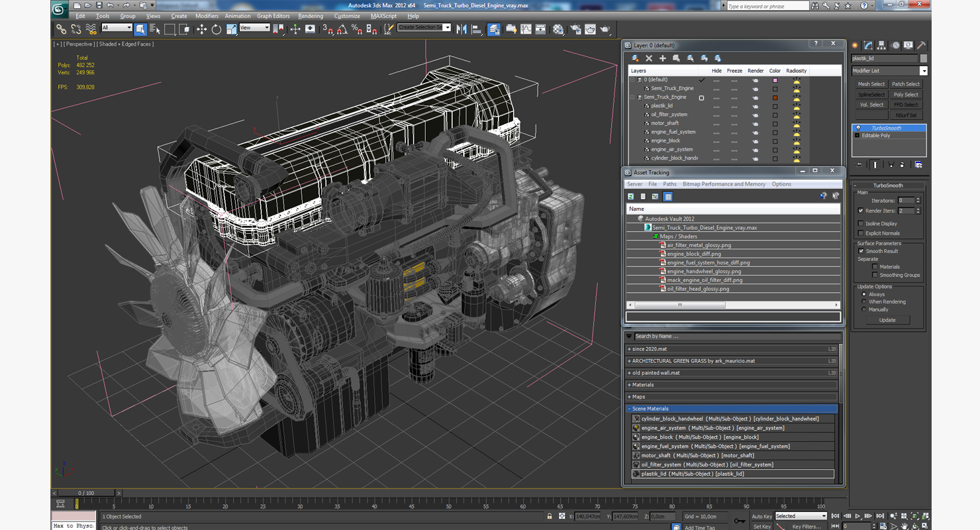Open the Rendering menu
The image size is (980, 530).
tap(311, 16)
